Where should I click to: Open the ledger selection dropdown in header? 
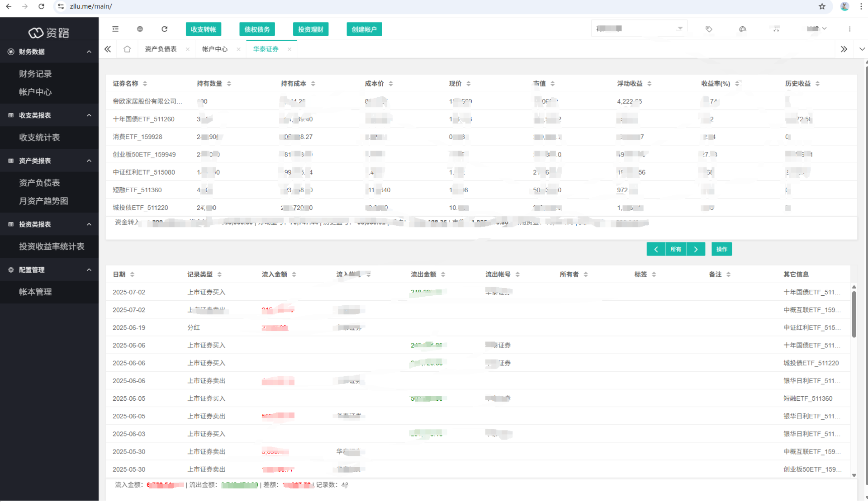click(639, 28)
